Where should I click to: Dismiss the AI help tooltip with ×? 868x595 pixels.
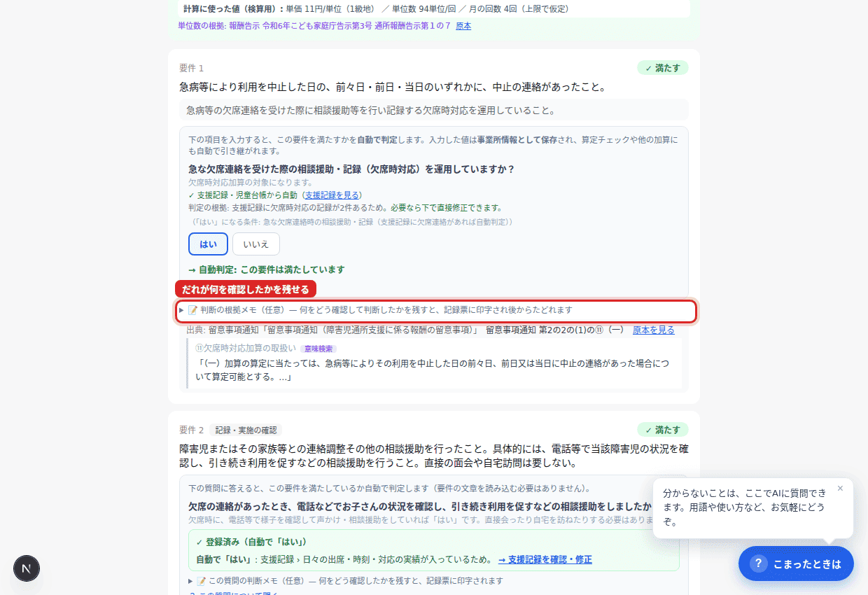click(840, 489)
